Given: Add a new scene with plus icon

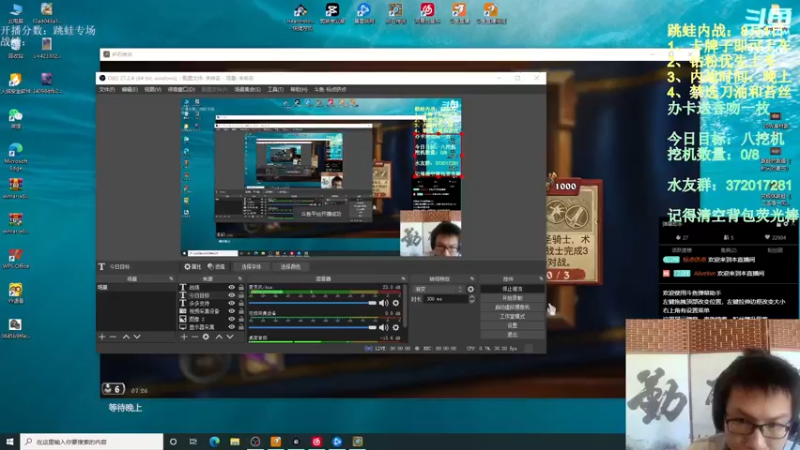Looking at the screenshot, I should coord(102,337).
